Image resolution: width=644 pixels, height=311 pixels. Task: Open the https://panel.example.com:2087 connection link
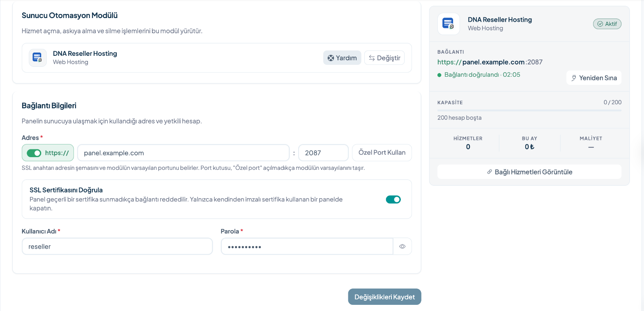[490, 62]
